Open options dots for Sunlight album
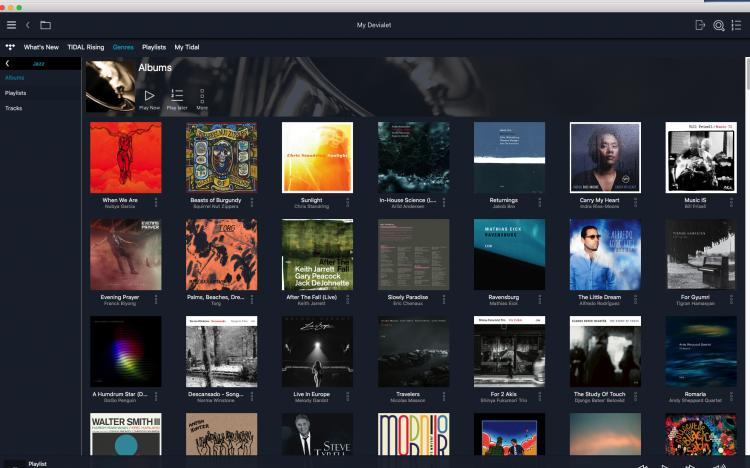 pos(348,202)
